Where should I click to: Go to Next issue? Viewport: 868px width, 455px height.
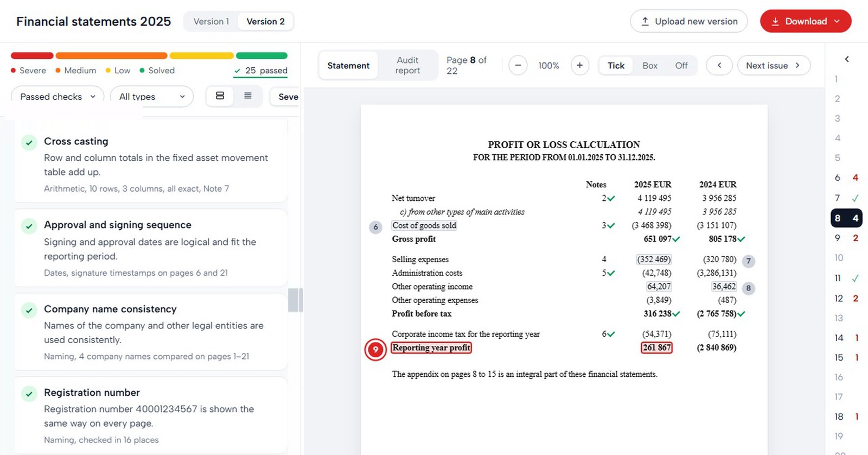click(x=774, y=66)
